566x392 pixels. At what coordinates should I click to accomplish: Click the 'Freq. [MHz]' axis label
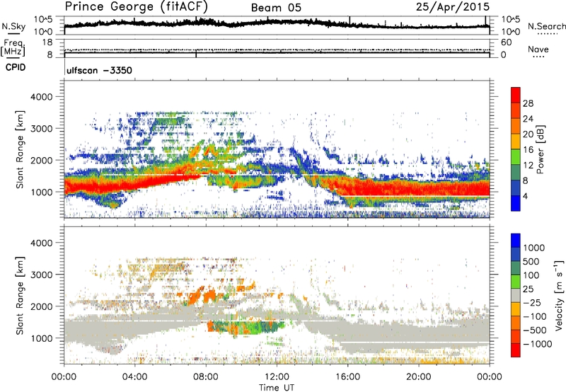point(13,48)
